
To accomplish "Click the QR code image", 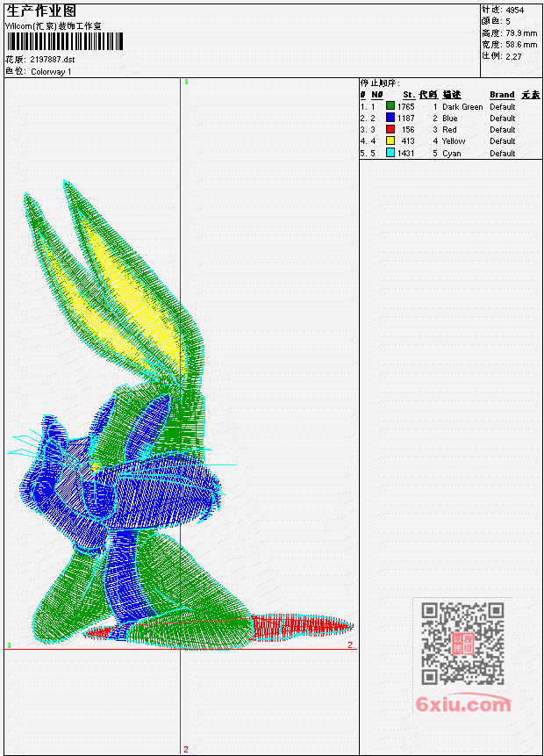I will tap(462, 644).
